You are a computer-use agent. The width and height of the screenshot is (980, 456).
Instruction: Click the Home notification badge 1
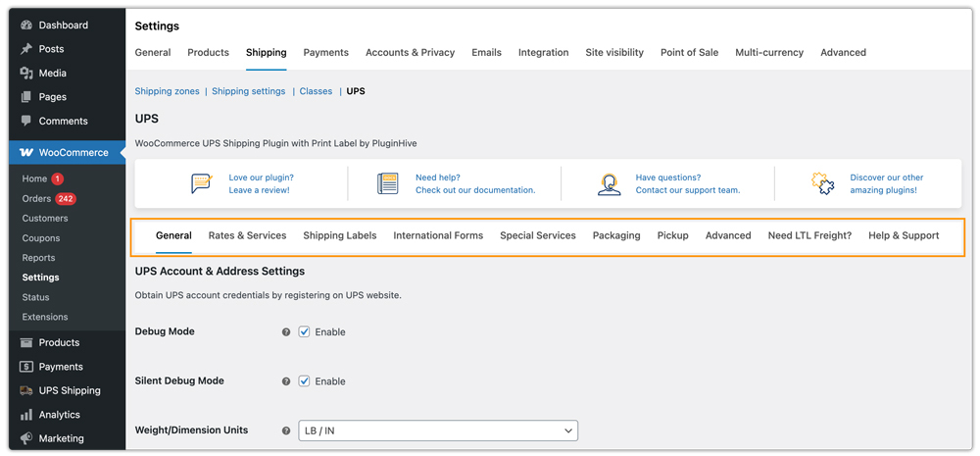(58, 178)
